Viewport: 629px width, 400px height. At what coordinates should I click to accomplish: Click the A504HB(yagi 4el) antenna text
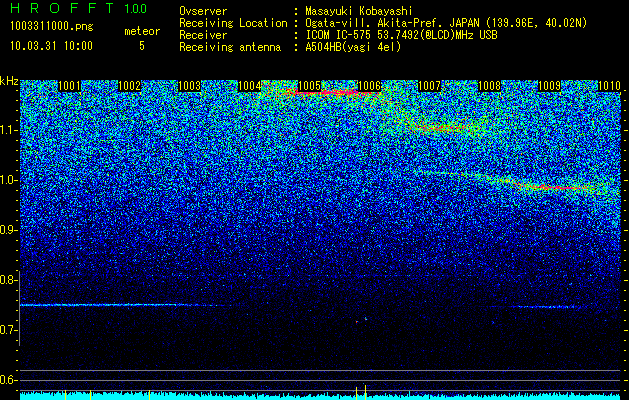click(x=353, y=47)
